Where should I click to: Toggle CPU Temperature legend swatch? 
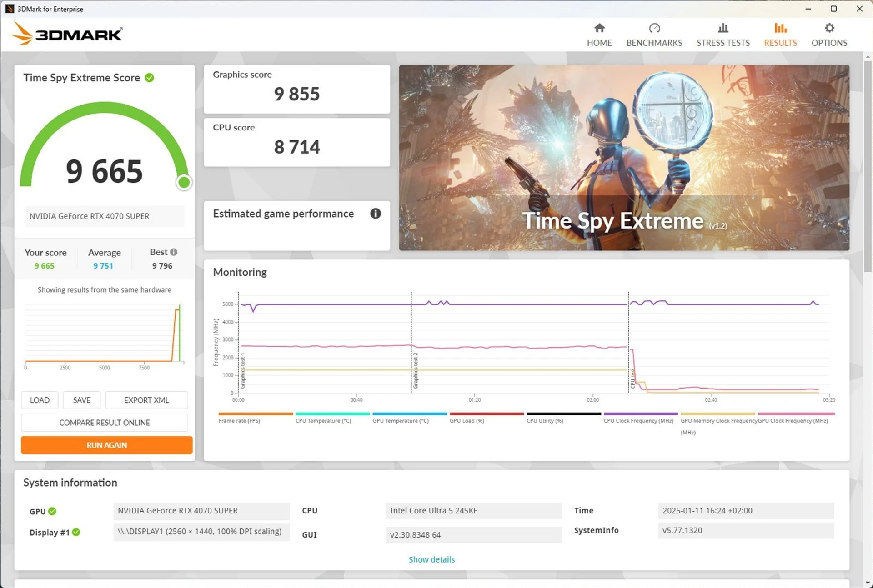332,414
